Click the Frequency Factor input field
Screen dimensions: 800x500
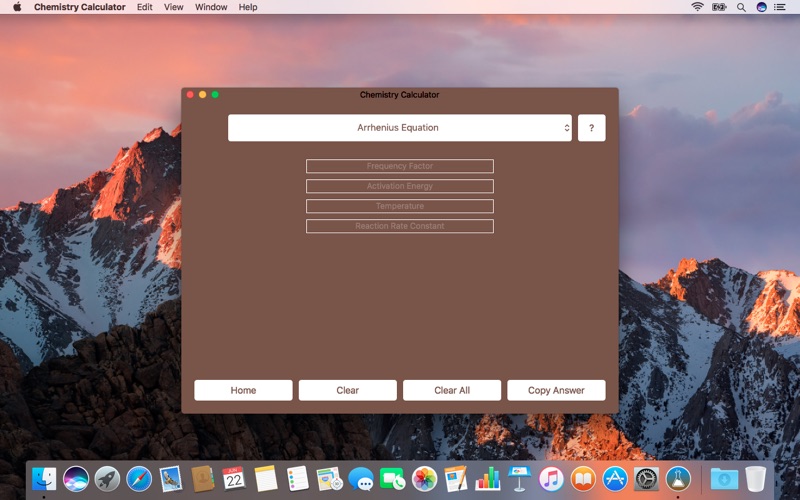(399, 166)
